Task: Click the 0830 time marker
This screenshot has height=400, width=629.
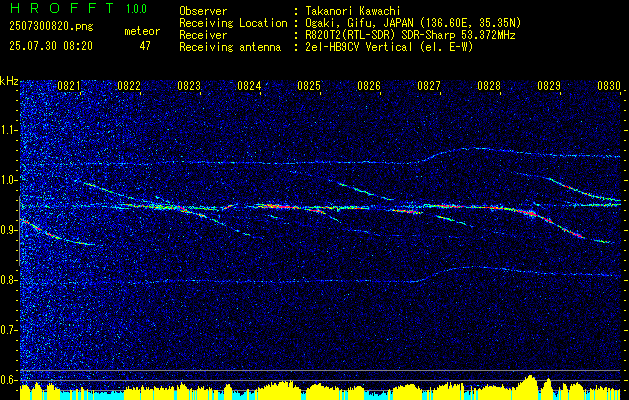Action: tap(609, 86)
